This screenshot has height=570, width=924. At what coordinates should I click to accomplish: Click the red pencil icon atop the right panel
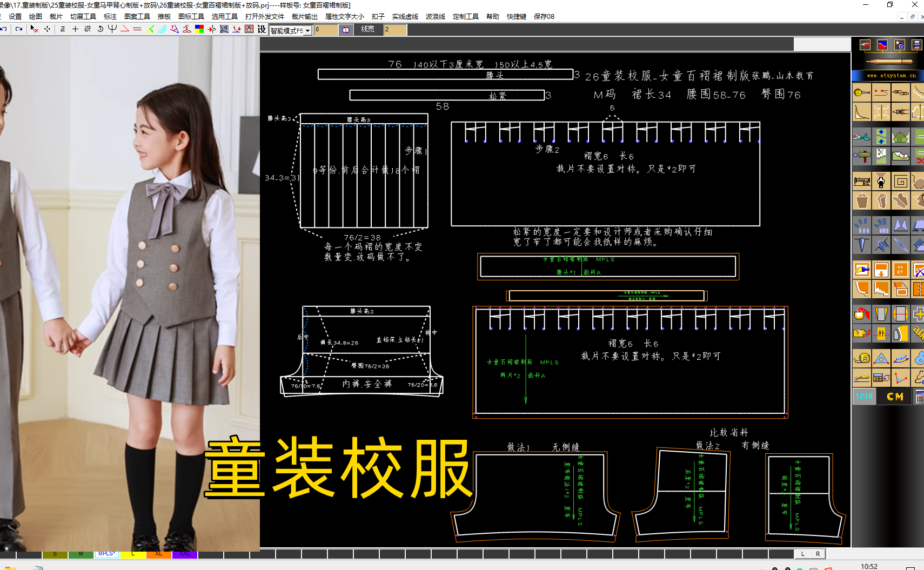point(865,45)
